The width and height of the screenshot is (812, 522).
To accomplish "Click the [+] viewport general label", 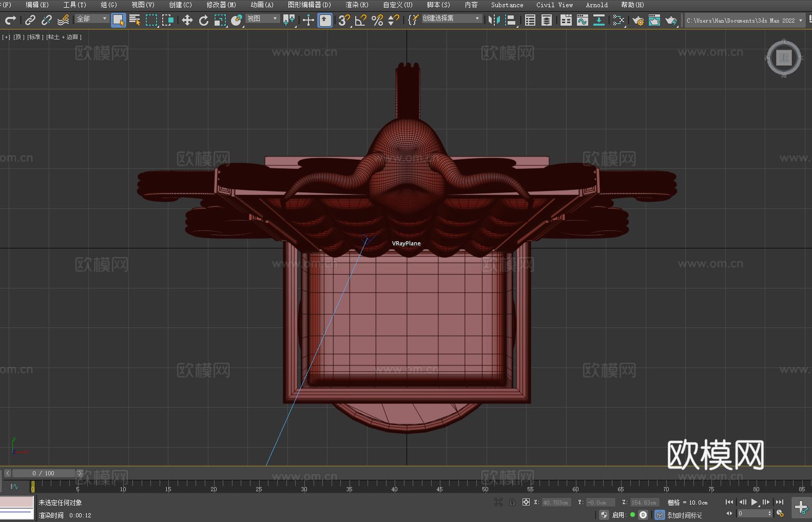I will point(6,37).
